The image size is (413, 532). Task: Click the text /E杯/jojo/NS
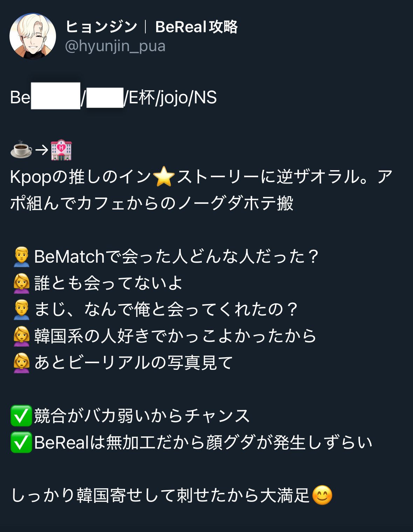(171, 98)
